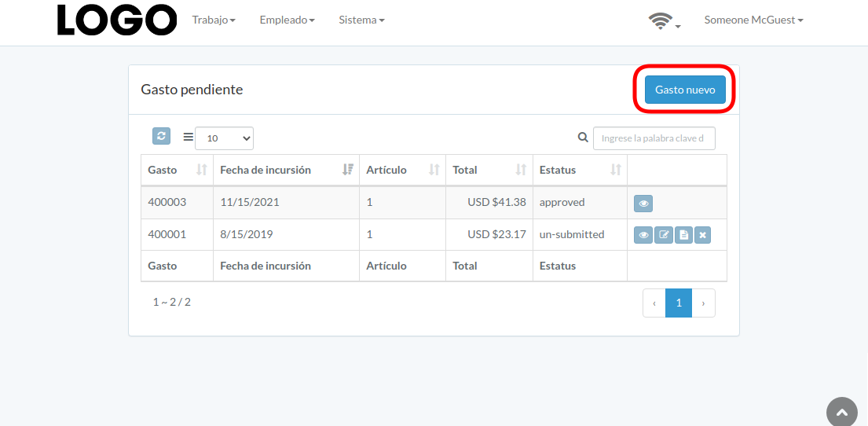
Task: Click the refresh table icon button
Action: coord(161,136)
